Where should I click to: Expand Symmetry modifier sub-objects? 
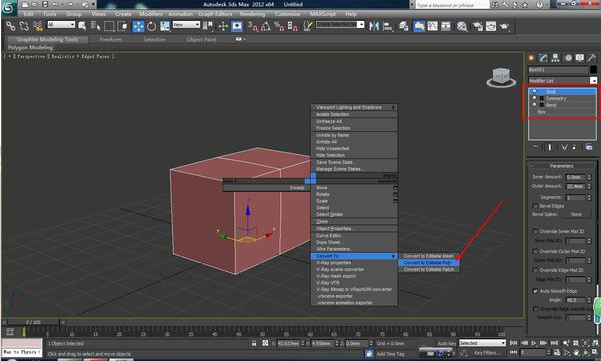(x=542, y=98)
